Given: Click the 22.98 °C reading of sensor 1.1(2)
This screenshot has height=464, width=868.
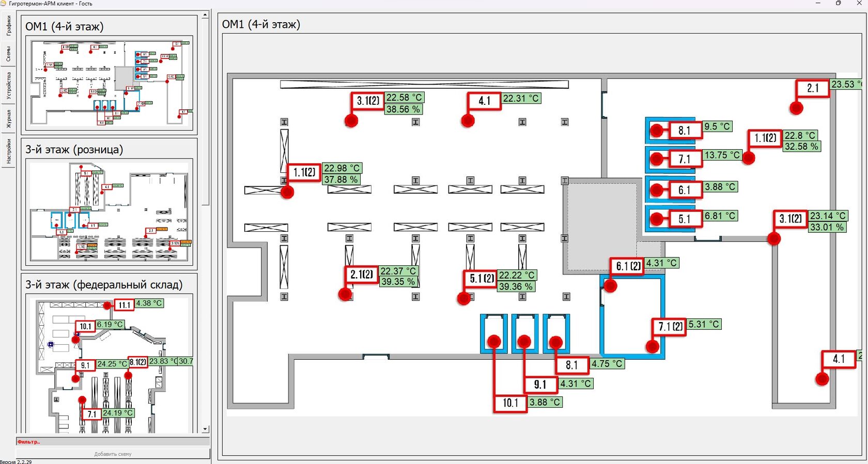Looking at the screenshot, I should [342, 168].
